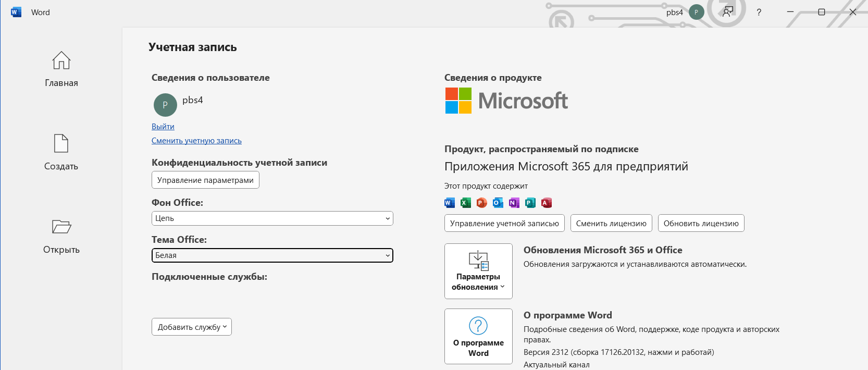
Task: Expand Параметры обновления options
Action: tap(478, 271)
